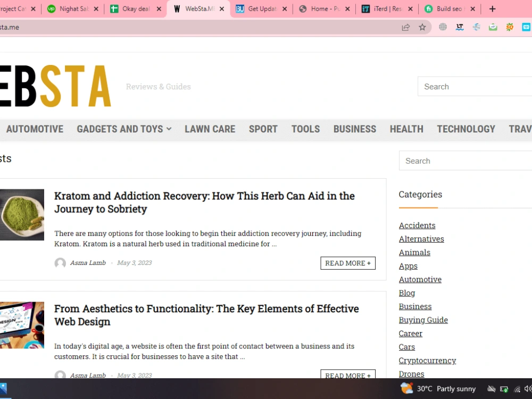Close the WebSta.ME tab
Screen dimensions: 532x399
pos(221,9)
